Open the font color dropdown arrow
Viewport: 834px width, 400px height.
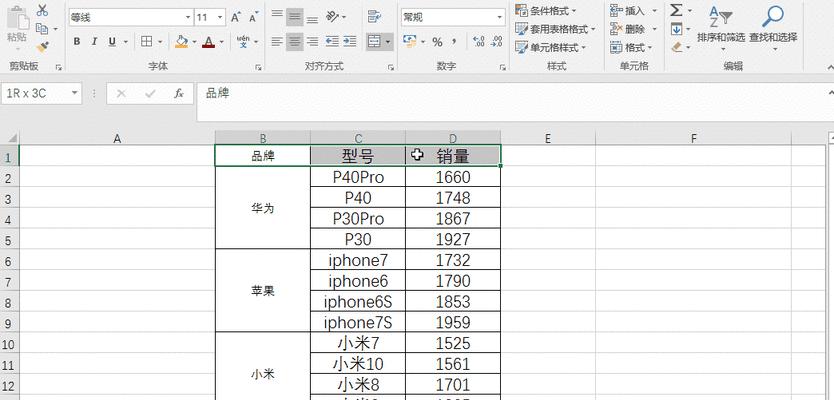click(x=222, y=41)
